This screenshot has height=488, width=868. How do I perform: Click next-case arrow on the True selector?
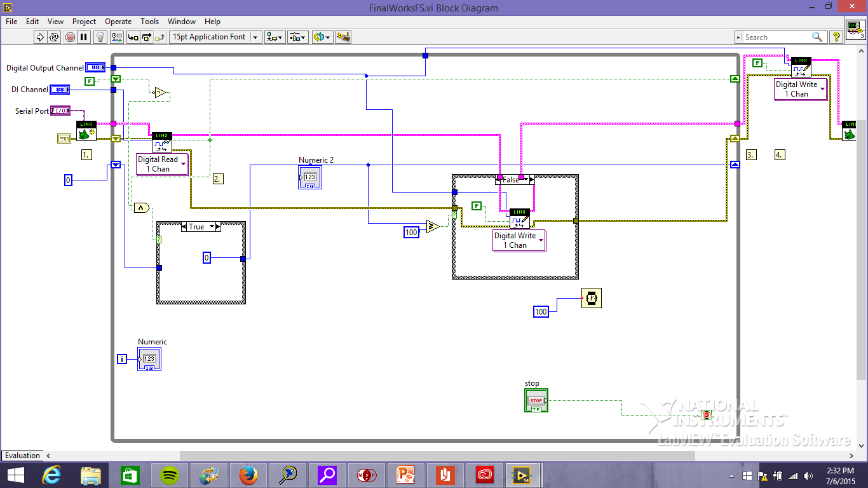(x=217, y=226)
